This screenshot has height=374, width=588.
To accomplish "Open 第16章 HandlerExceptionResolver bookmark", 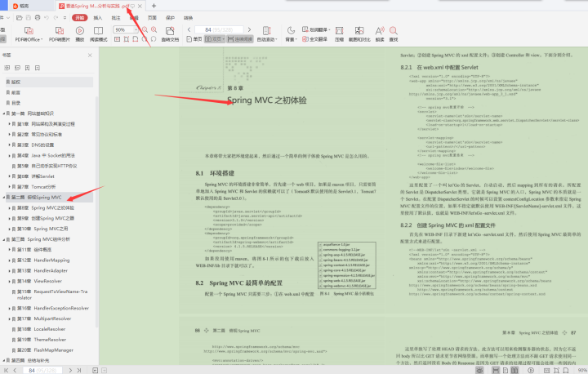I will pyautogui.click(x=53, y=308).
